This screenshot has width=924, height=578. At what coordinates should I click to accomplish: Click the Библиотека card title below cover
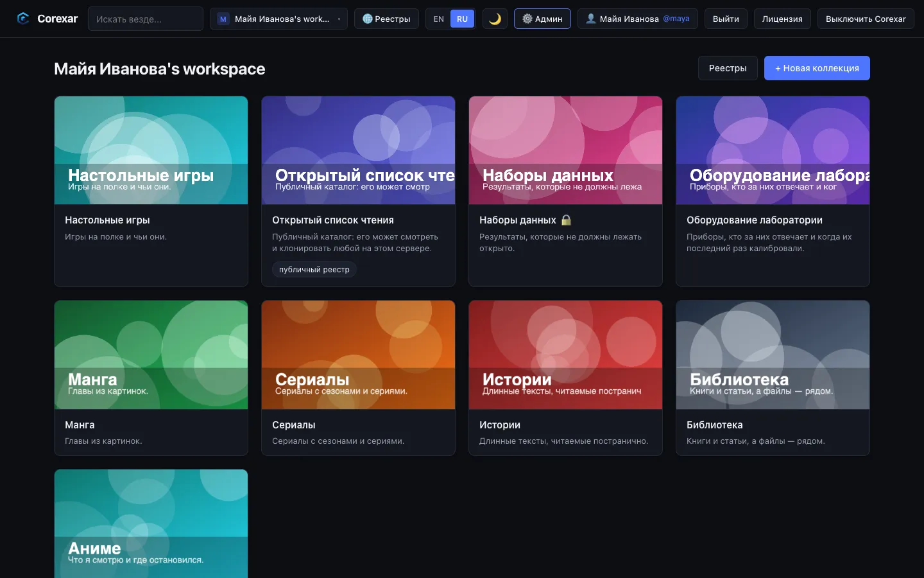coord(715,425)
